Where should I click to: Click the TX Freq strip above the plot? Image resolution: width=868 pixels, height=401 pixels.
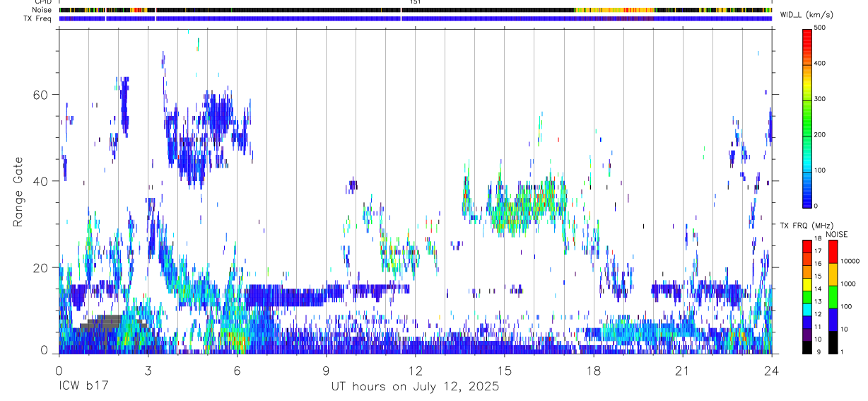coord(416,18)
